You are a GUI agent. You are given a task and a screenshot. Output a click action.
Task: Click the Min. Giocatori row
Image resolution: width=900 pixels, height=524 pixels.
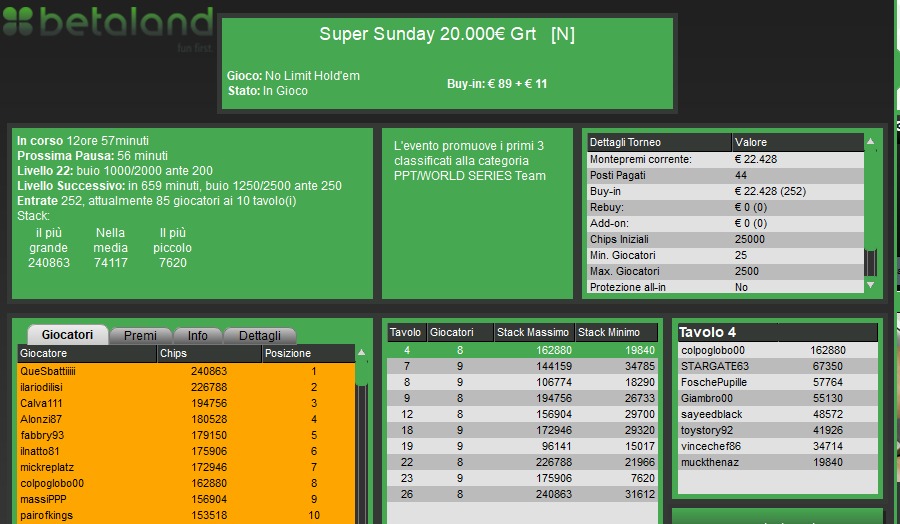coord(726,255)
